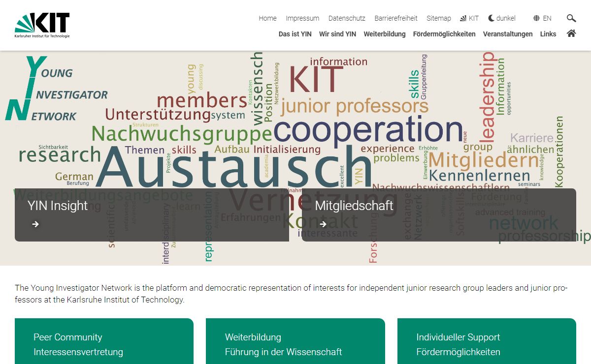Viewport: 591px width, 364px height.
Task: Click the arrow under Mitgliedschaft
Action: (x=323, y=224)
